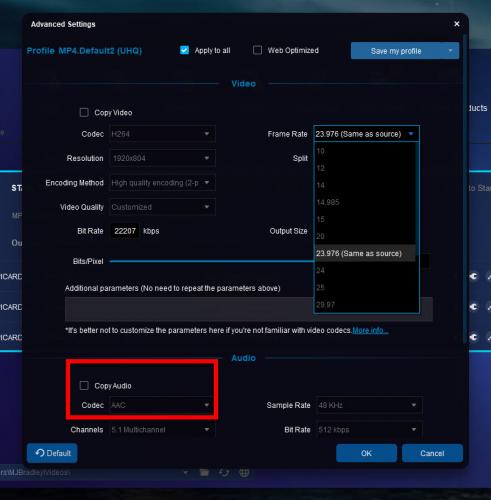Screen dimensions: 491x500
Task: Enable the Web Optimized checkbox
Action: click(257, 50)
